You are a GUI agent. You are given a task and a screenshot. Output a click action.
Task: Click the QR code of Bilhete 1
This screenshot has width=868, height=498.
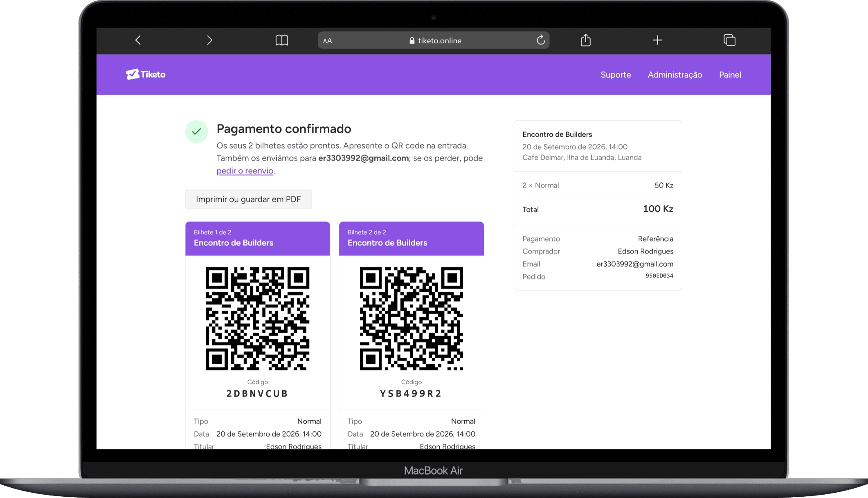click(x=258, y=319)
